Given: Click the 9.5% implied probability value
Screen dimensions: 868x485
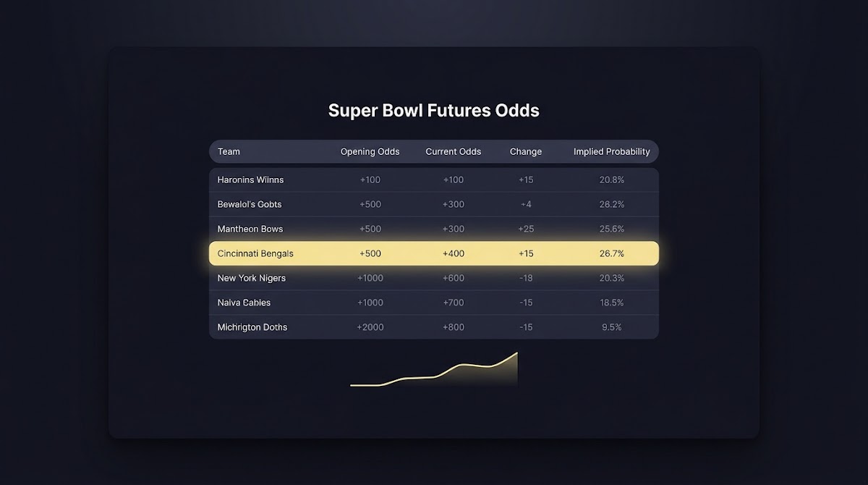Looking at the screenshot, I should pos(612,327).
